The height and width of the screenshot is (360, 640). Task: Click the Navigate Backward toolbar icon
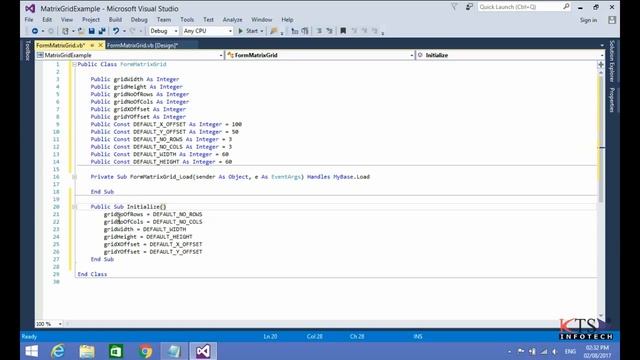tap(35, 31)
